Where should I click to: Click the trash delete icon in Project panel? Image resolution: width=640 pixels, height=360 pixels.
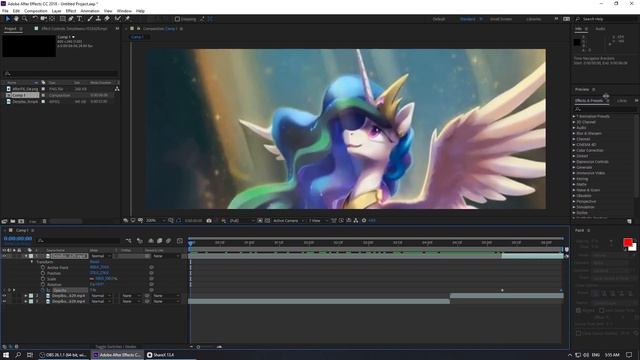pos(44,221)
